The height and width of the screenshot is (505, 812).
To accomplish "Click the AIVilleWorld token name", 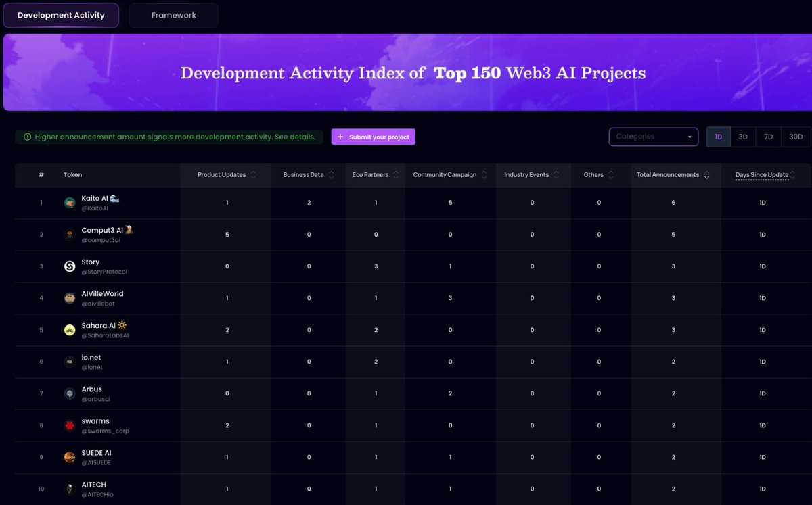I will pyautogui.click(x=102, y=294).
